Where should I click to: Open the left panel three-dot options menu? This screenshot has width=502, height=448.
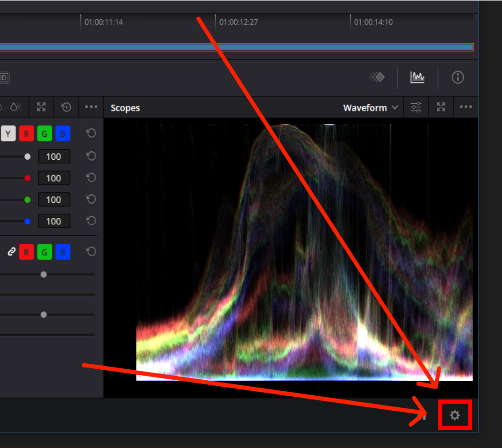[91, 107]
